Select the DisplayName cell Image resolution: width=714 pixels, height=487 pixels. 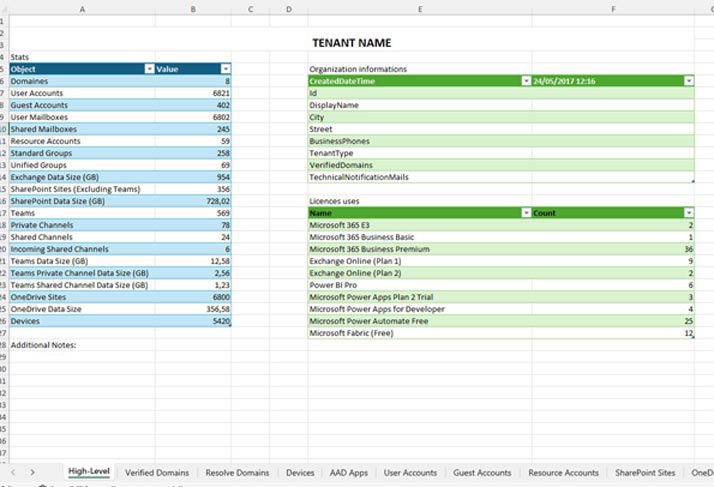click(x=420, y=105)
